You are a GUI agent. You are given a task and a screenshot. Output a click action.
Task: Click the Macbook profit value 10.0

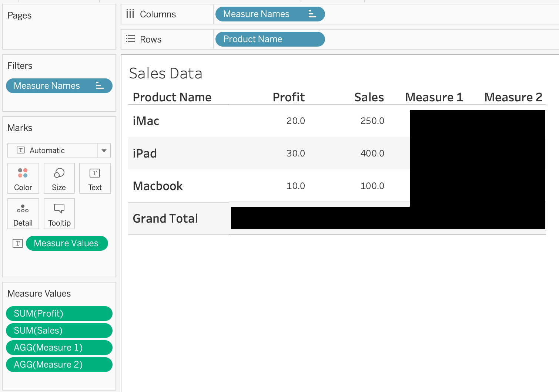[296, 186]
